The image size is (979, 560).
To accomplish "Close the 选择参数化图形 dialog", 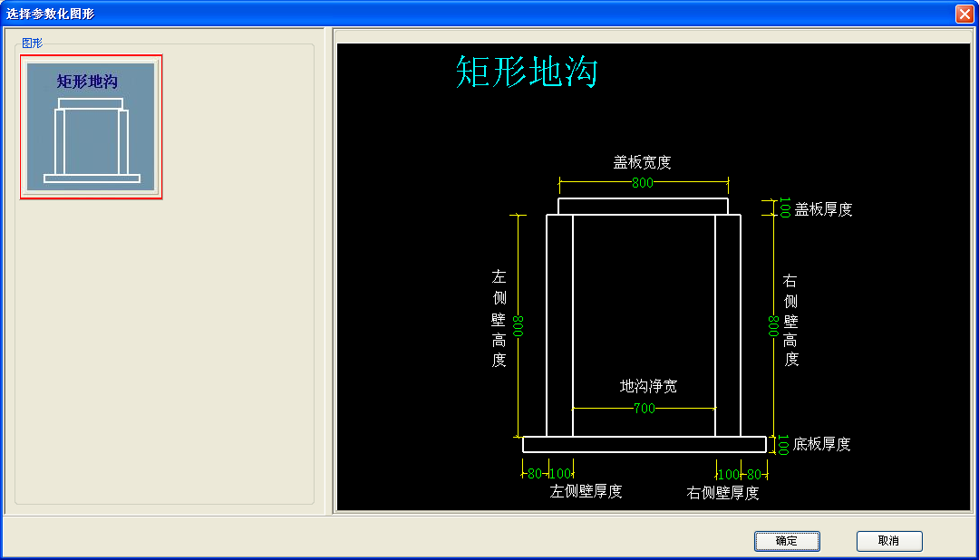I will (x=964, y=14).
